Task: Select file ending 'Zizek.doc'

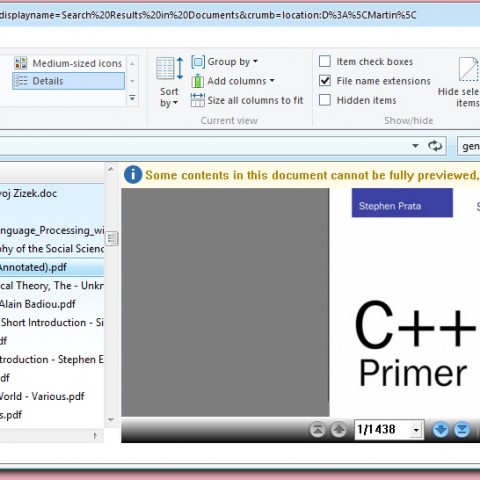Action: pyautogui.click(x=52, y=193)
